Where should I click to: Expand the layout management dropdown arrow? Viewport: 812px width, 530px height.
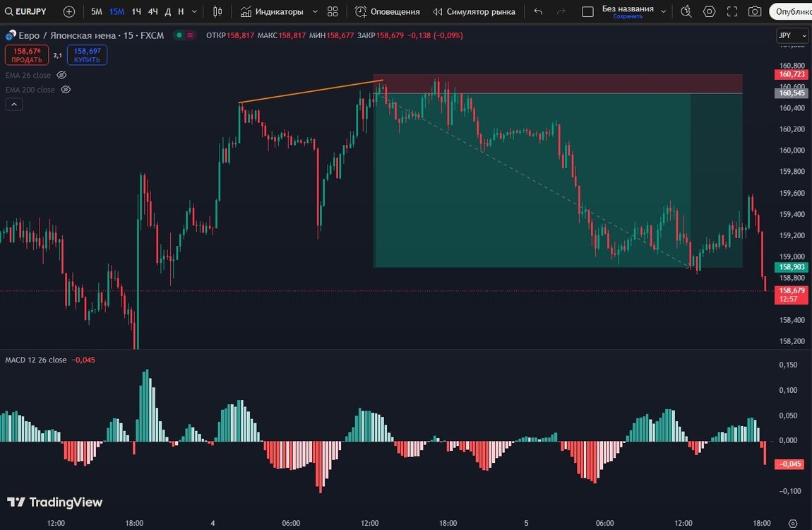point(663,11)
